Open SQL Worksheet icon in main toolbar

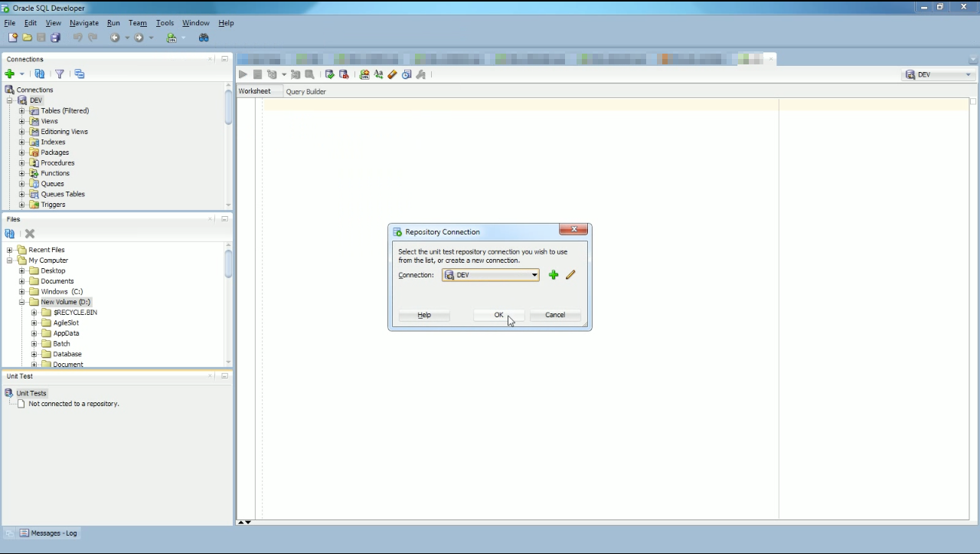171,38
